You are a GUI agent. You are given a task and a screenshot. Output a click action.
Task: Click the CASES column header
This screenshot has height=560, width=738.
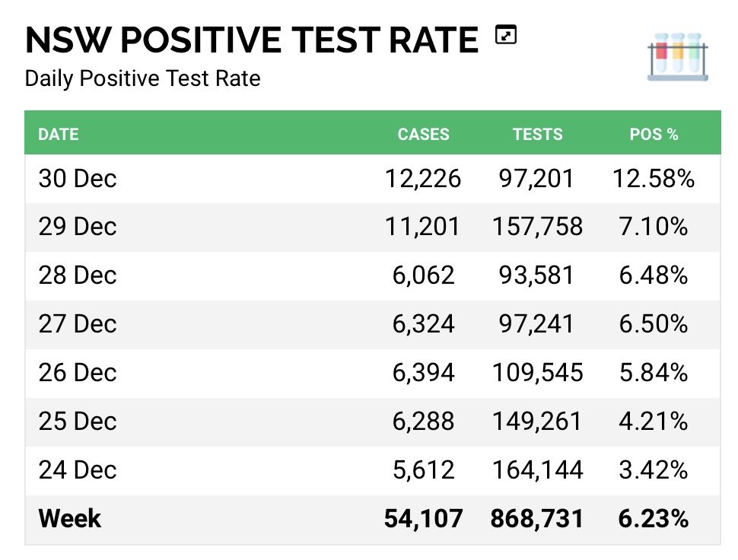pos(423,134)
